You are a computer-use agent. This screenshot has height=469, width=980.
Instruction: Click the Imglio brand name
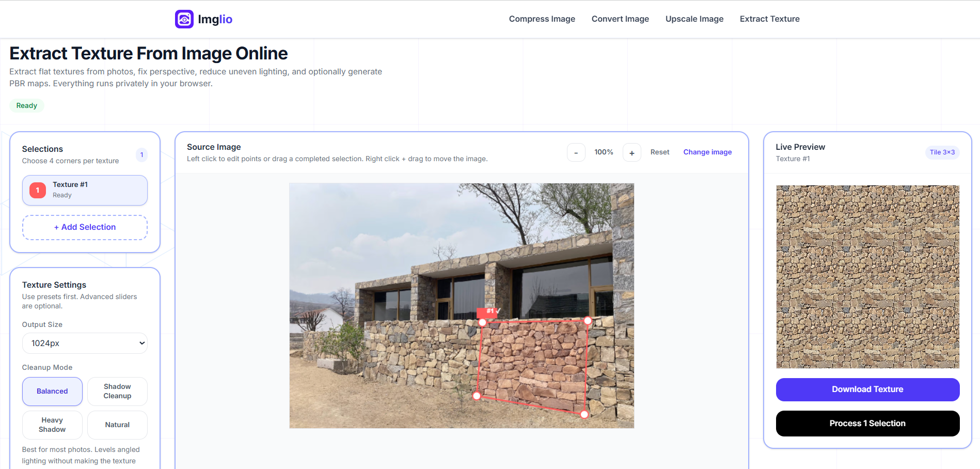(215, 19)
